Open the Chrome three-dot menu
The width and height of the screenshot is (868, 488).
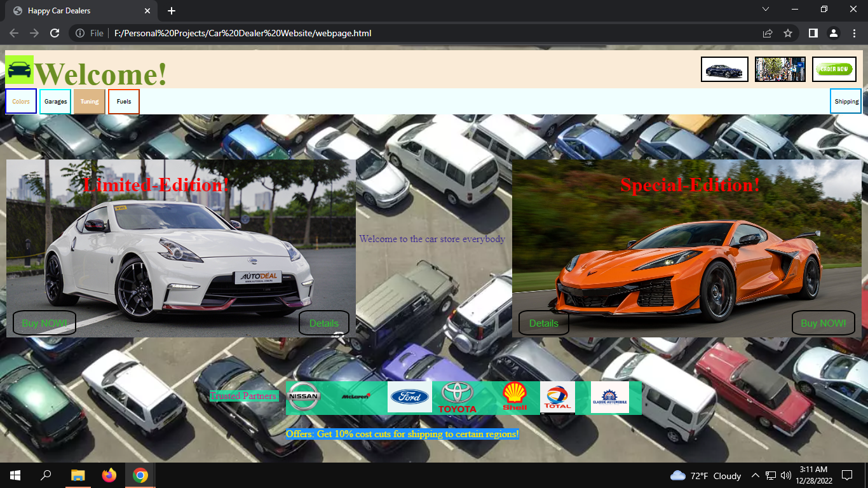pyautogui.click(x=855, y=32)
